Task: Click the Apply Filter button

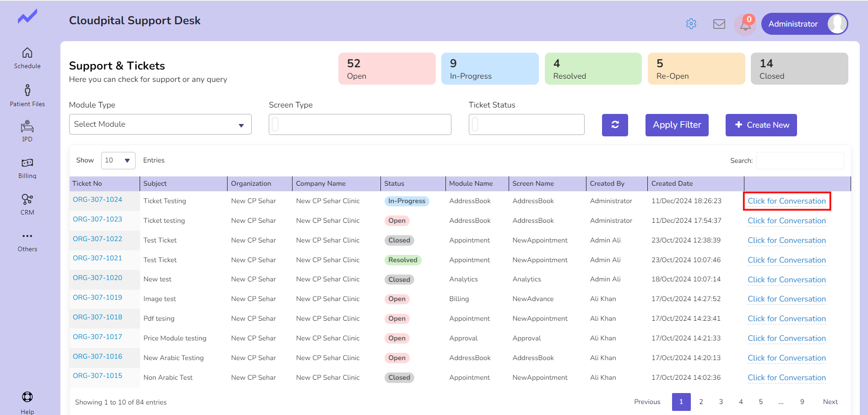Action: [x=677, y=125]
